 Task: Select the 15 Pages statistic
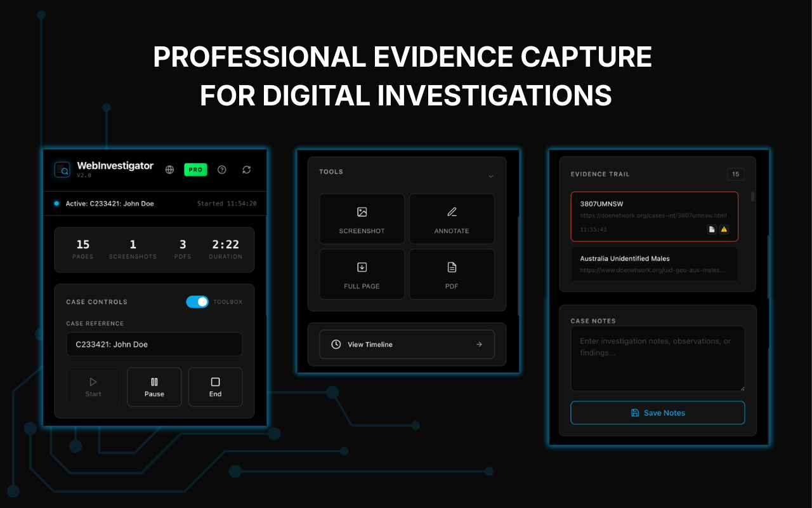tap(83, 249)
